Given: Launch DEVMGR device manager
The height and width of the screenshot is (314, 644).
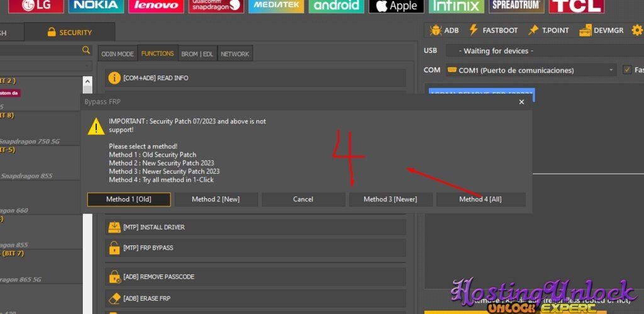Looking at the screenshot, I should click(601, 30).
